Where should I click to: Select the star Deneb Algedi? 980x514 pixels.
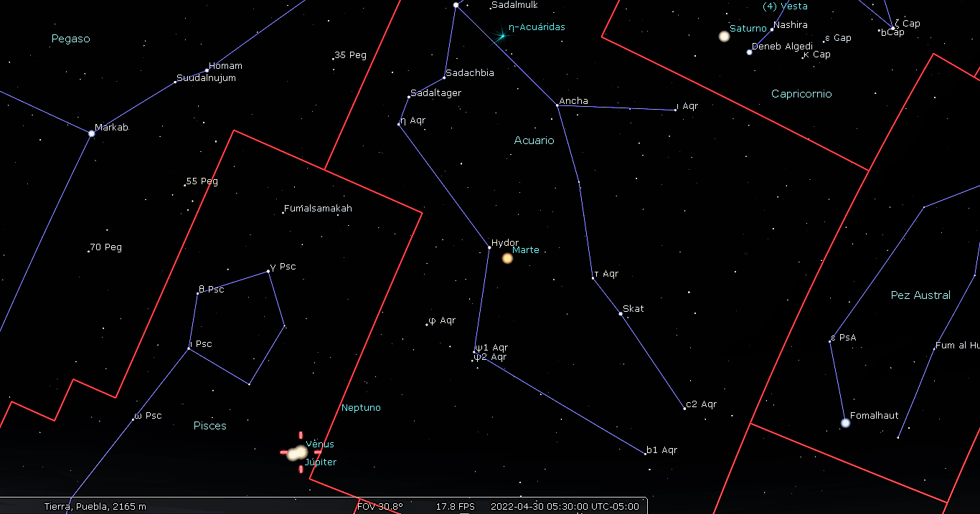[x=749, y=52]
